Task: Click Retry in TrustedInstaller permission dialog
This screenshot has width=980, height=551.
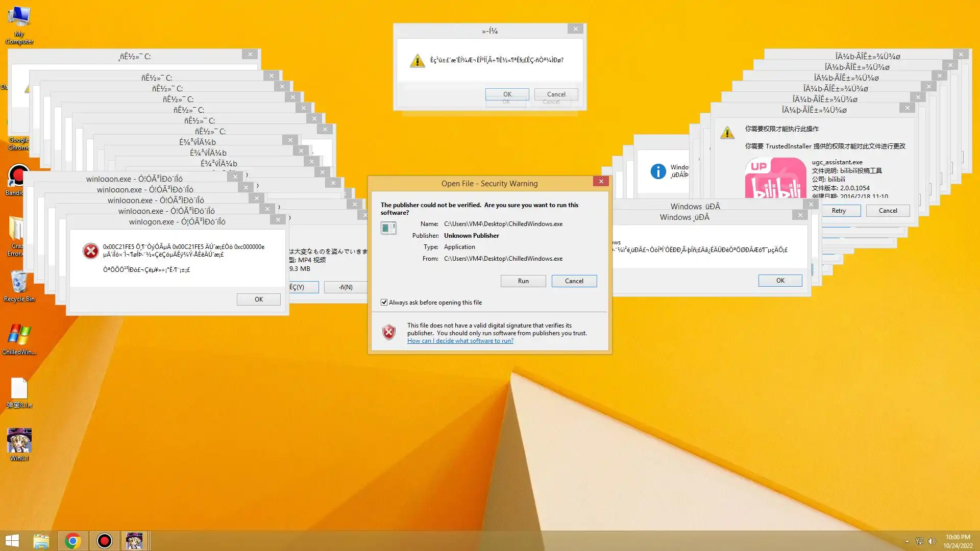Action: click(x=838, y=211)
